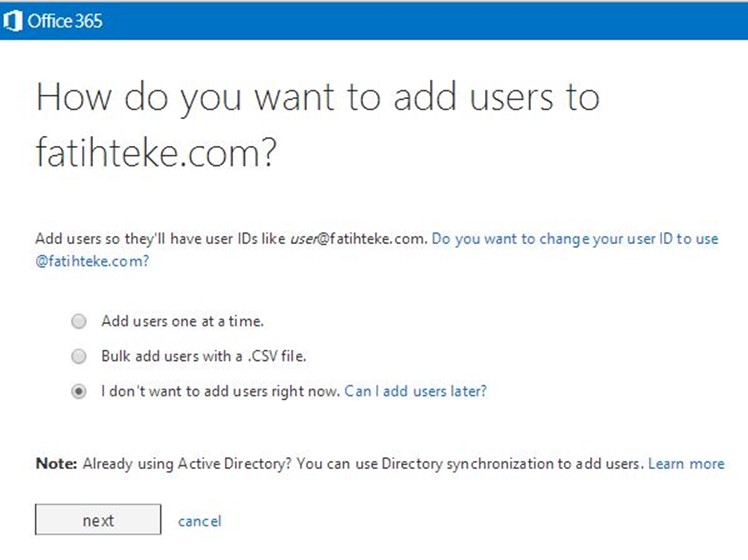Screen dimensions: 748x560
Task: Click the '@fatihteke.com?' link on the second line
Action: [92, 261]
